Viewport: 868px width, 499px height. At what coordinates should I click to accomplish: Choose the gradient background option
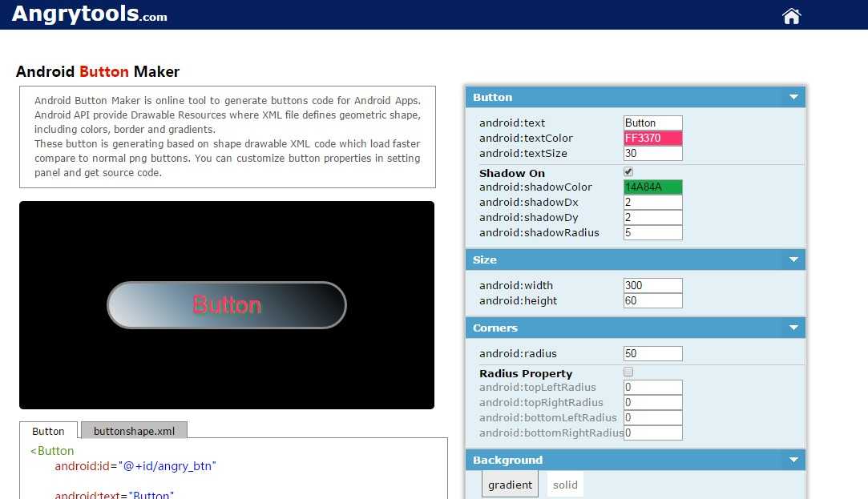pyautogui.click(x=510, y=484)
